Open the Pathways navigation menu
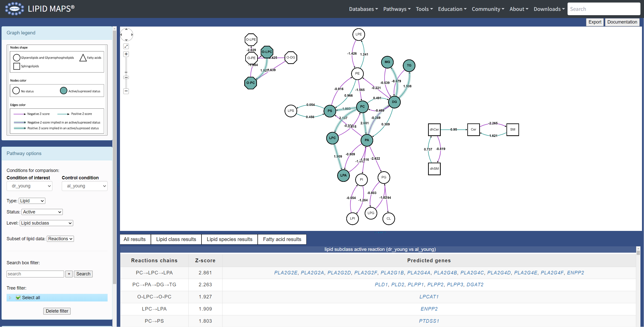The image size is (644, 327). 397,9
